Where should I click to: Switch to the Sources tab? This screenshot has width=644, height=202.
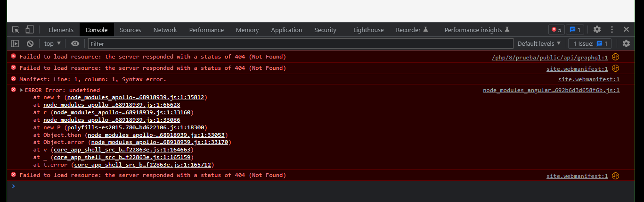130,30
